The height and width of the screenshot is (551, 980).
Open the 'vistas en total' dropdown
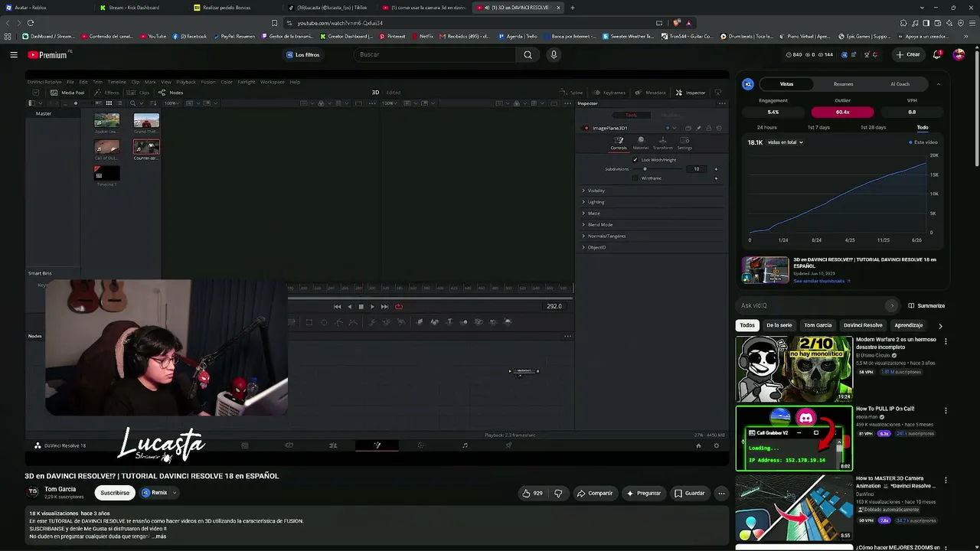[785, 142]
